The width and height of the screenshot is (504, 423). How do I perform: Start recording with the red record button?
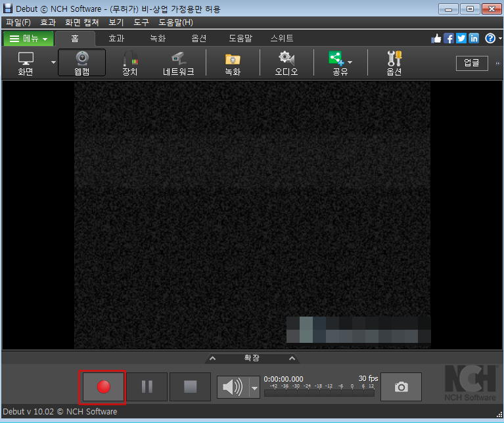[103, 387]
